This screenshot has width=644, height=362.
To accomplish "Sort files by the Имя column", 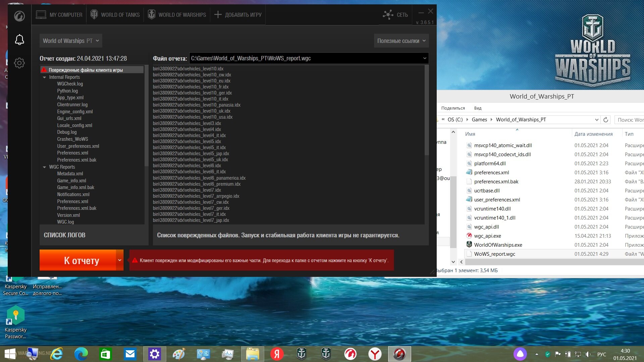I will pyautogui.click(x=470, y=134).
